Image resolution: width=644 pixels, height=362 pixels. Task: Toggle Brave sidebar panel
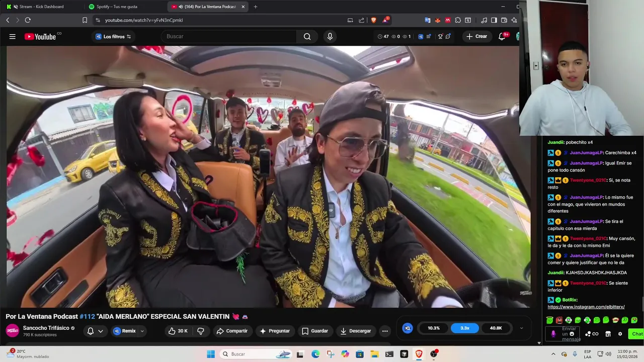click(x=494, y=20)
